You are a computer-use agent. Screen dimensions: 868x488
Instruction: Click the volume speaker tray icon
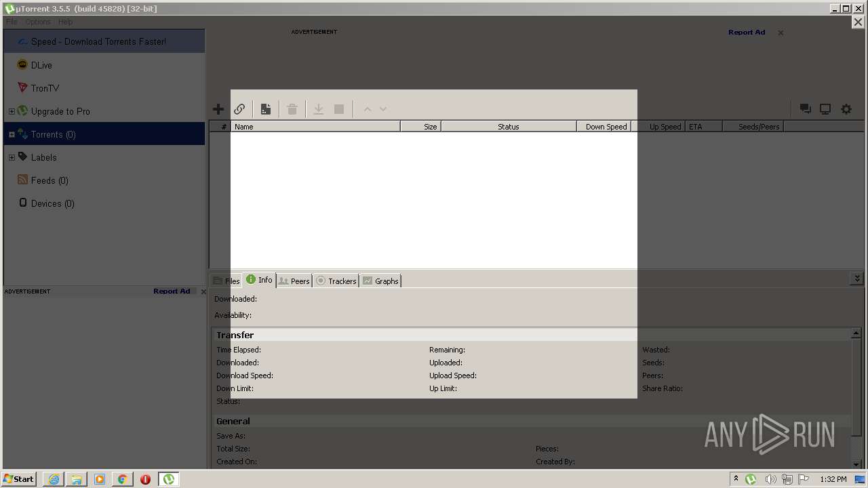point(770,479)
